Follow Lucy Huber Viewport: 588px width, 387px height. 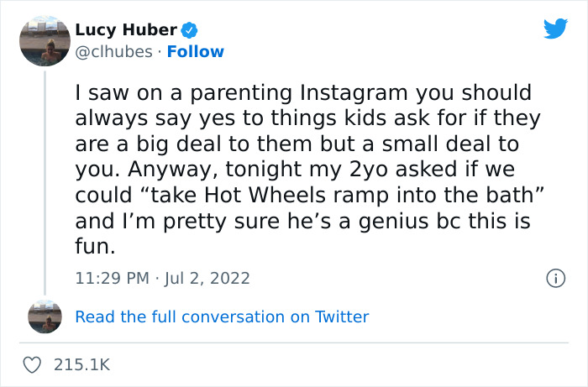[195, 52]
